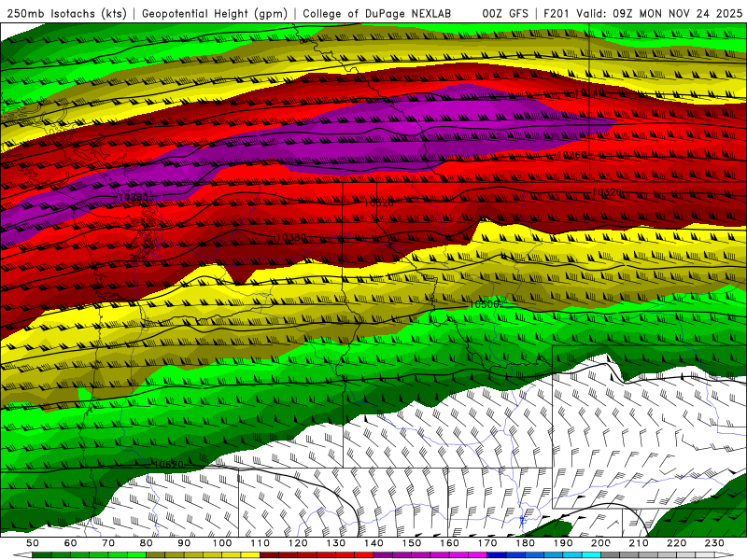Select the 140 knot legend label
This screenshot has height=560, width=747.
tap(374, 543)
